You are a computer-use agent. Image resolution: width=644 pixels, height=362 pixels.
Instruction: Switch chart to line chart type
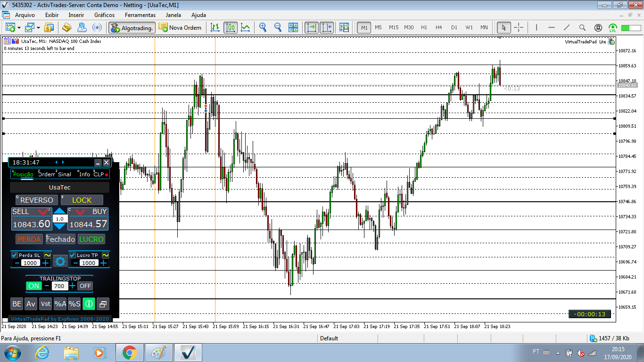pos(246,27)
